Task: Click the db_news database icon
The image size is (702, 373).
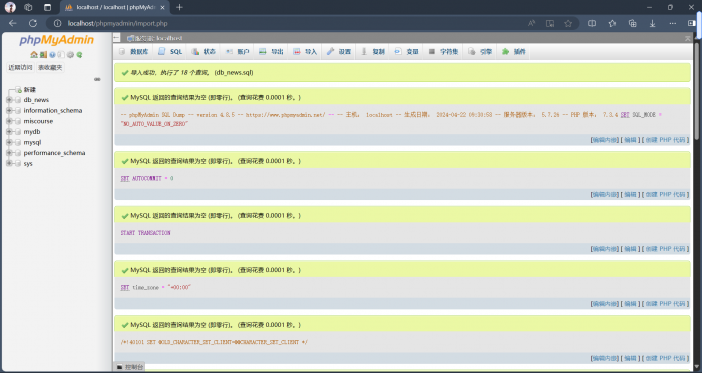Action: pos(18,100)
